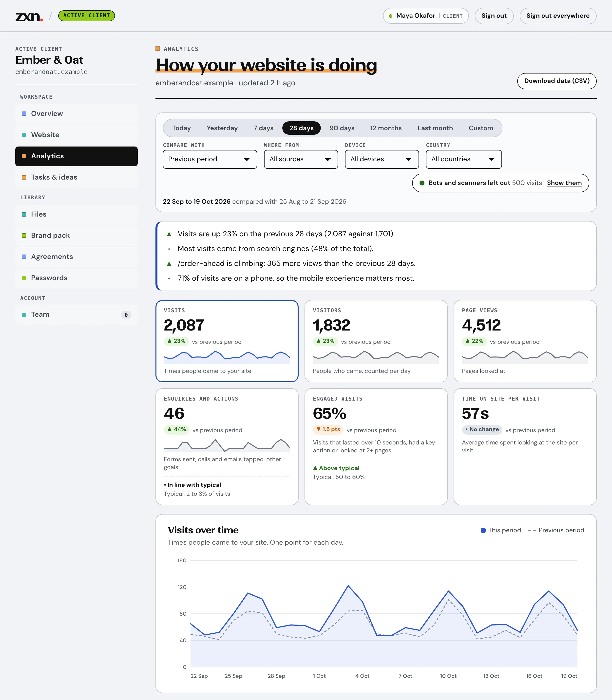Select the 7 days time range
612x700 pixels.
coord(263,128)
